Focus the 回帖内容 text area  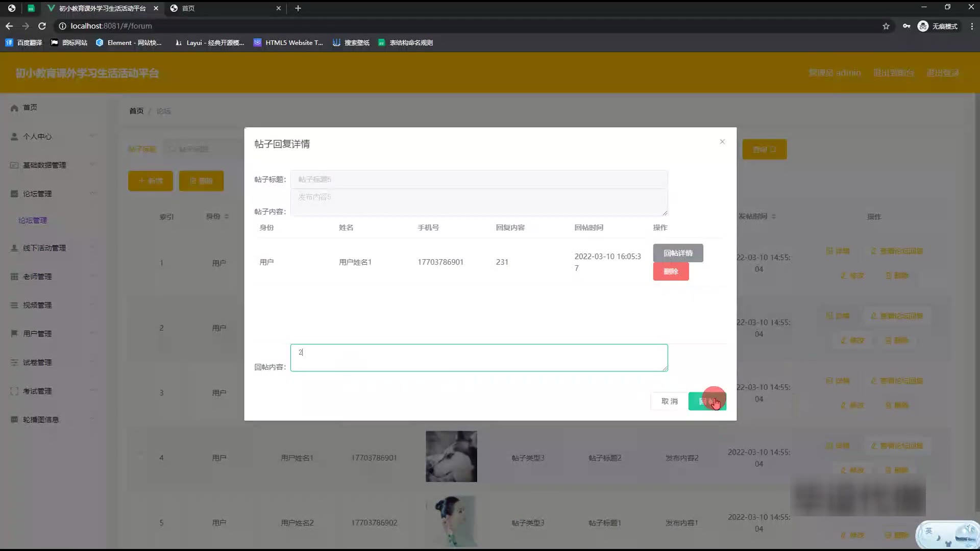point(479,358)
